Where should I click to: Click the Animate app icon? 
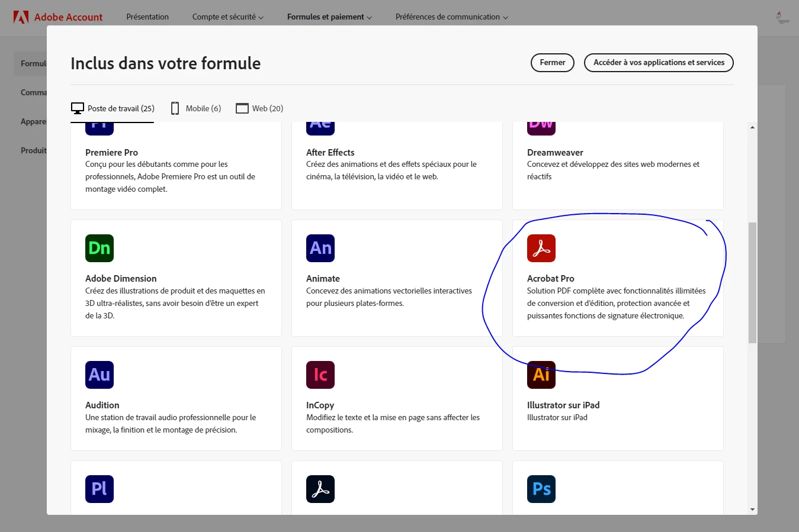pos(320,248)
